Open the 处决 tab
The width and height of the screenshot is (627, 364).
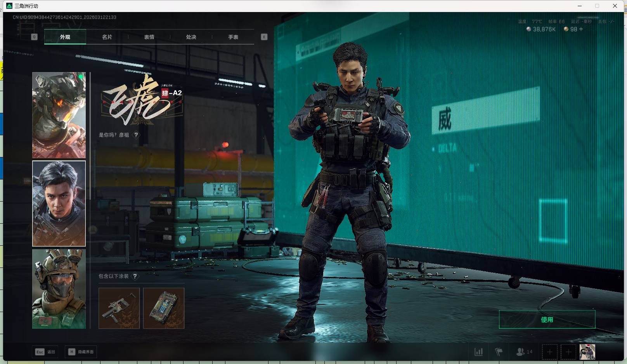tap(191, 37)
